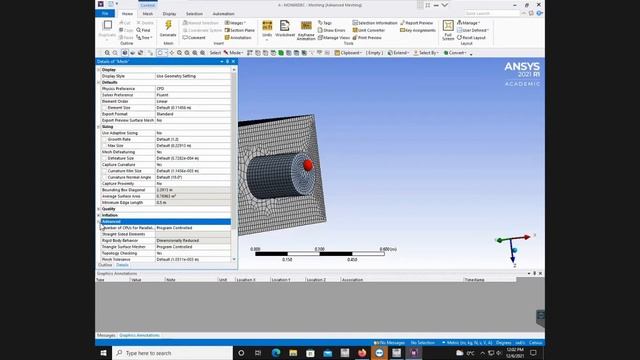The height and width of the screenshot is (360, 640).
Task: Insert a Section Plane
Action: [x=240, y=30]
